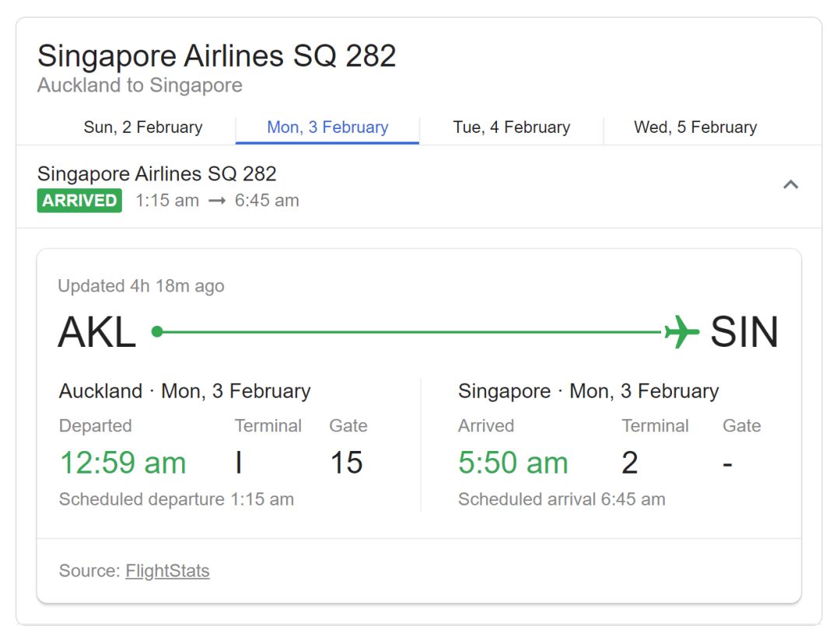
Task: Click the green airplane icon
Action: coord(682,332)
